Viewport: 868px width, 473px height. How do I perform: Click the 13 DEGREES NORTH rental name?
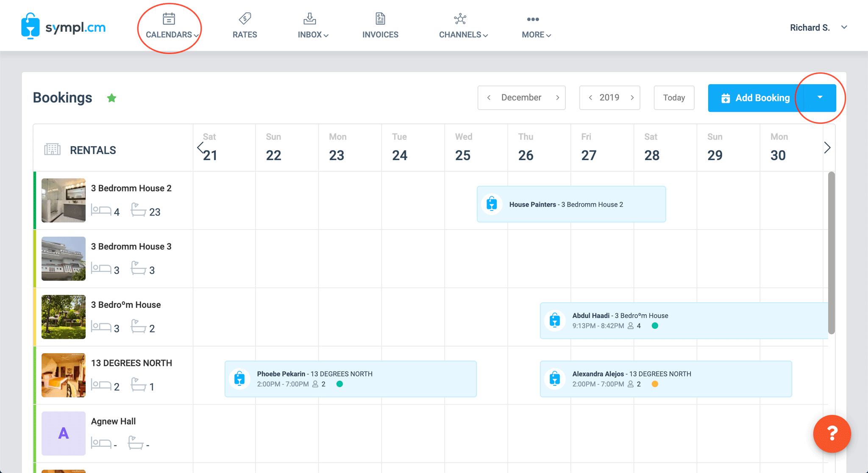131,363
